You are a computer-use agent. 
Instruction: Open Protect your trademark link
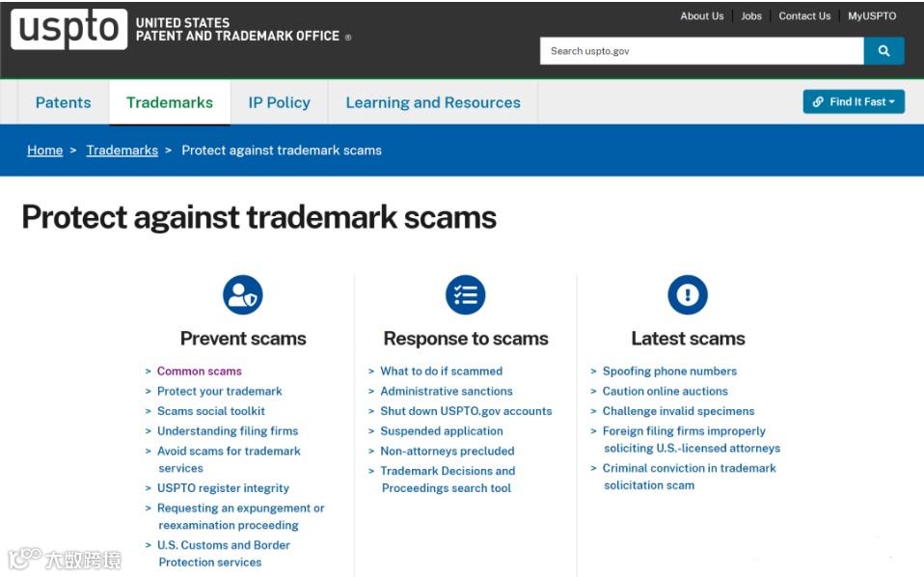(219, 392)
